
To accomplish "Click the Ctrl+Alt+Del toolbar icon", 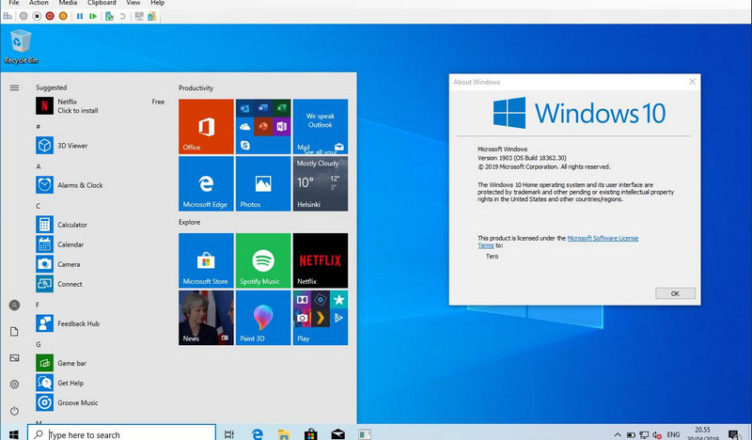I will (7, 16).
